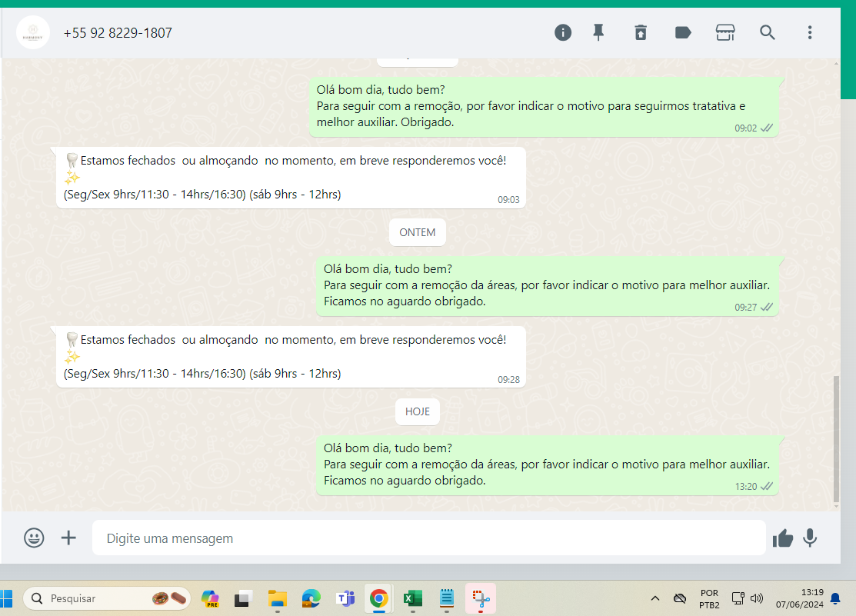
Task: Open contact info via the info icon
Action: click(x=563, y=32)
